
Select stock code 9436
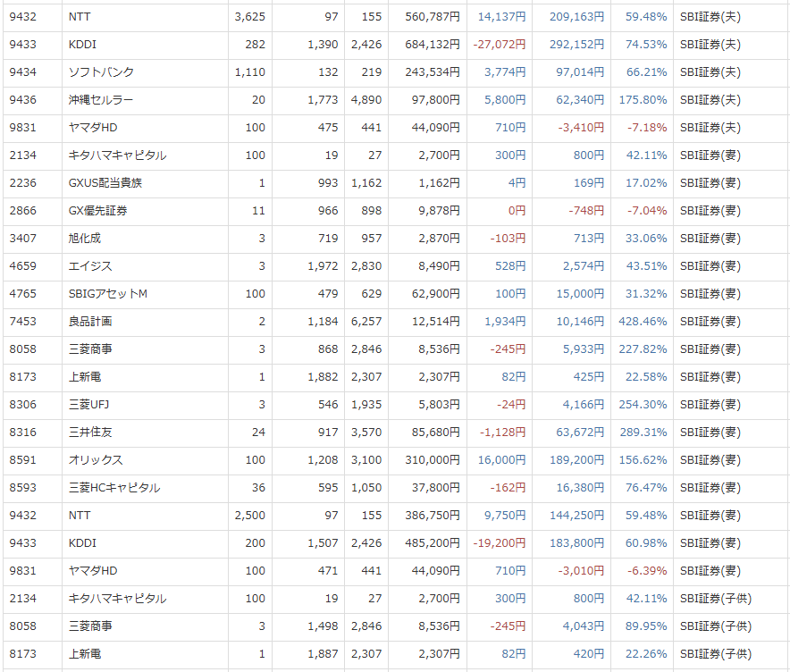[x=22, y=100]
